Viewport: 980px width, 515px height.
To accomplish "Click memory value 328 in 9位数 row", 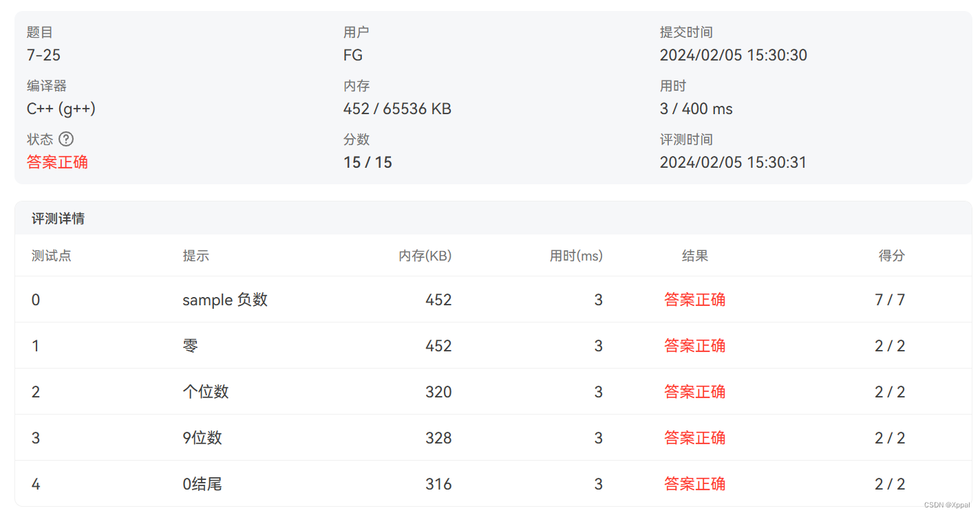I will [438, 438].
